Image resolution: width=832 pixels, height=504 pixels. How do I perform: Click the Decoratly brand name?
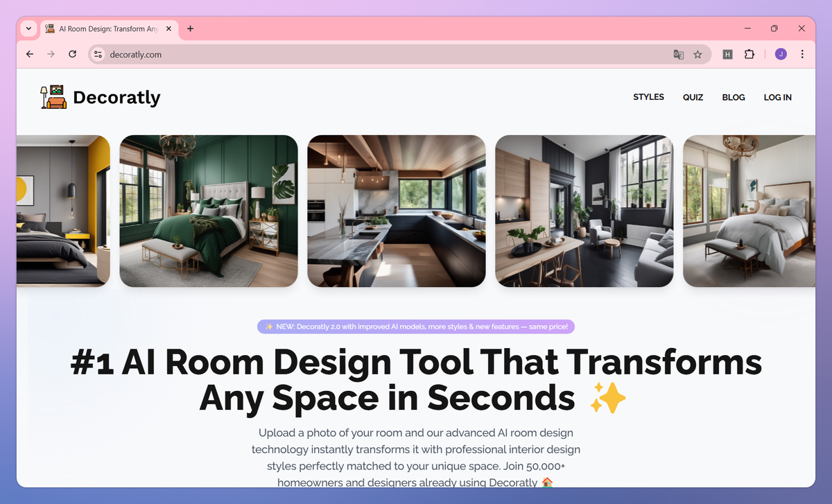click(116, 97)
